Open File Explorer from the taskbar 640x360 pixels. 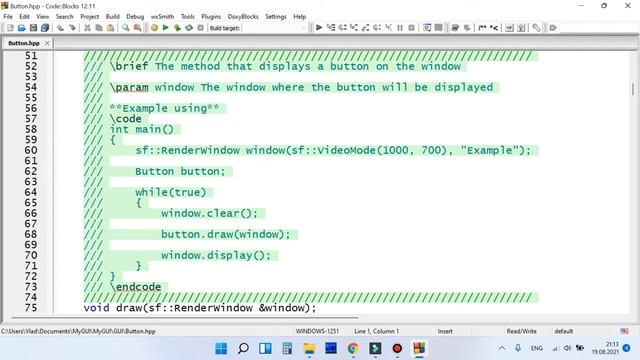(309, 349)
